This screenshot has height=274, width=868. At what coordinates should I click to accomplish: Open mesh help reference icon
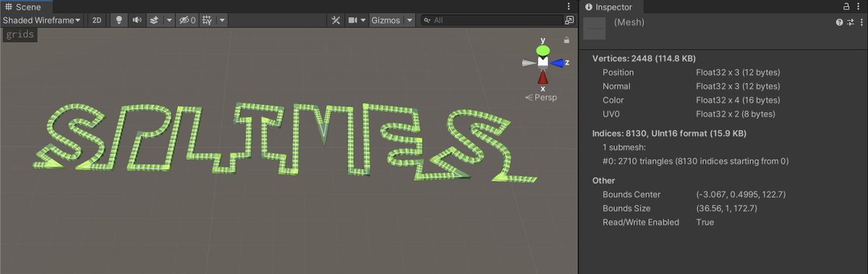[839, 22]
